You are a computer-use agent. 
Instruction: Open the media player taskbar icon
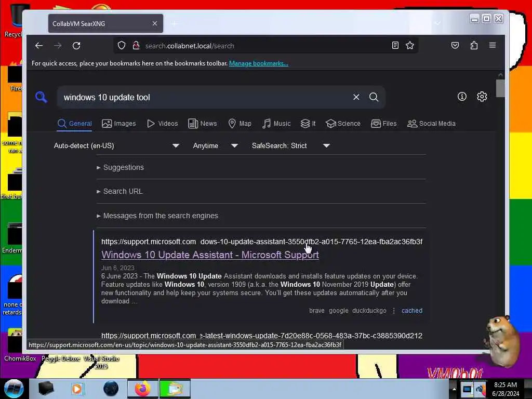pyautogui.click(x=77, y=389)
